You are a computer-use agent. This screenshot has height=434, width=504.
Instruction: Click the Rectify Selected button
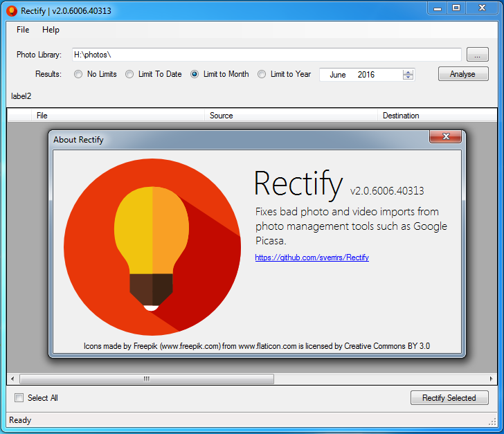(449, 398)
